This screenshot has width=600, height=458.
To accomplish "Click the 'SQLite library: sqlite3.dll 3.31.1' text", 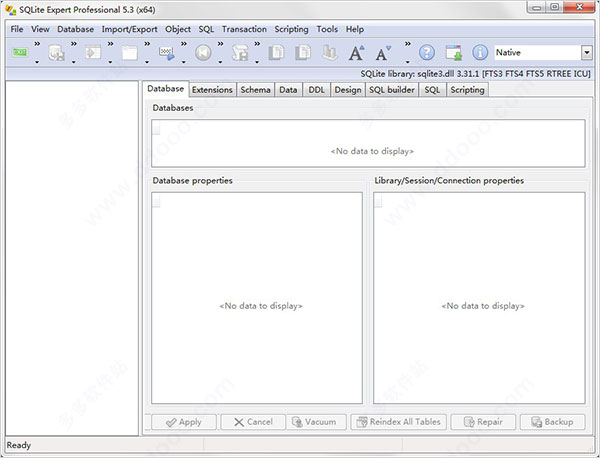I will click(420, 73).
